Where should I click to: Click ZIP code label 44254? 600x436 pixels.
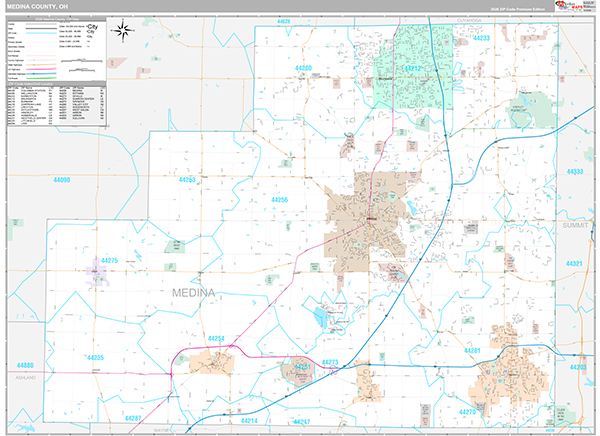click(216, 339)
